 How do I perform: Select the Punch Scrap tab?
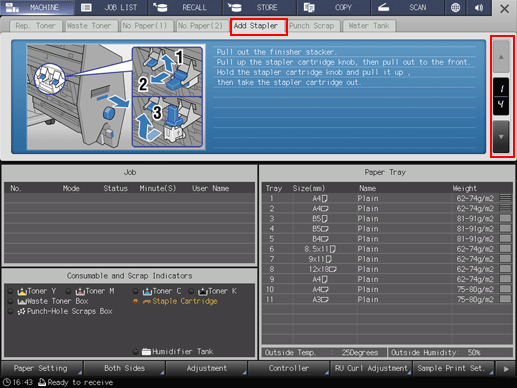coord(313,26)
